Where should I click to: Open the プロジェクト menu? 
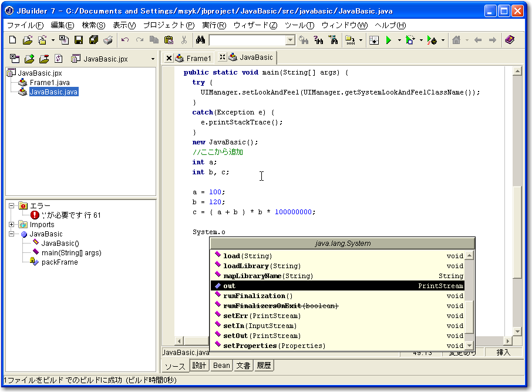coord(168,25)
